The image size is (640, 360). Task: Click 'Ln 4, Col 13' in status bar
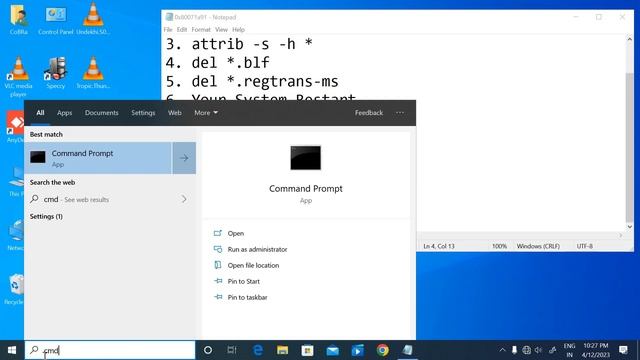[x=439, y=246]
